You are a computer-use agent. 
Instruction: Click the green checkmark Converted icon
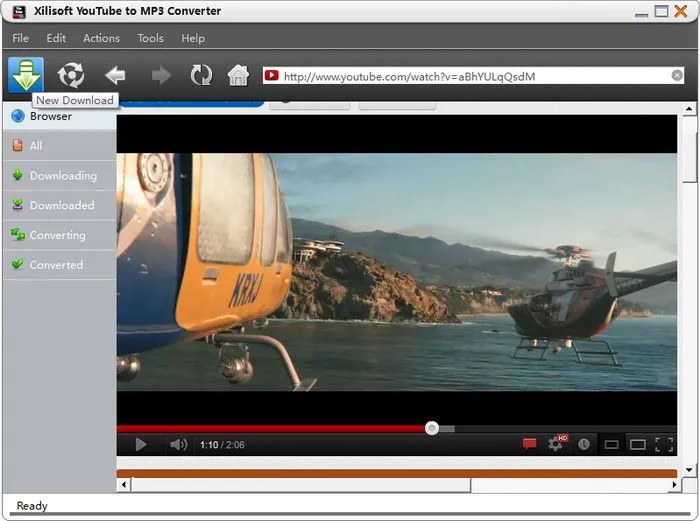(x=17, y=264)
